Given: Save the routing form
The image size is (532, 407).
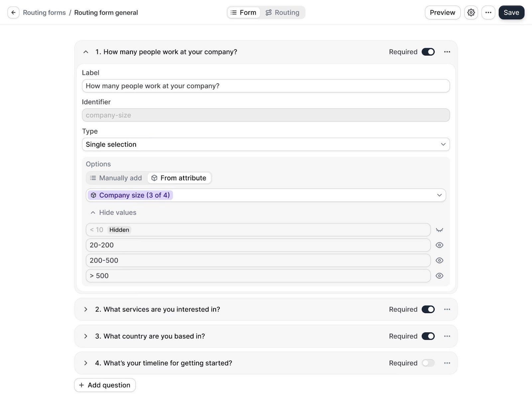Looking at the screenshot, I should (511, 12).
